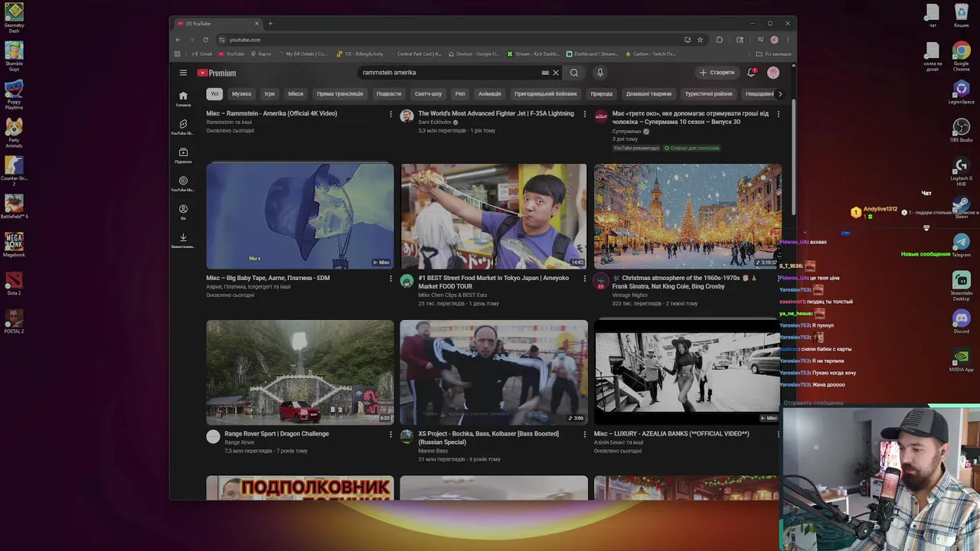Open Range Rover Dragon Challenge thumbnail

click(300, 372)
